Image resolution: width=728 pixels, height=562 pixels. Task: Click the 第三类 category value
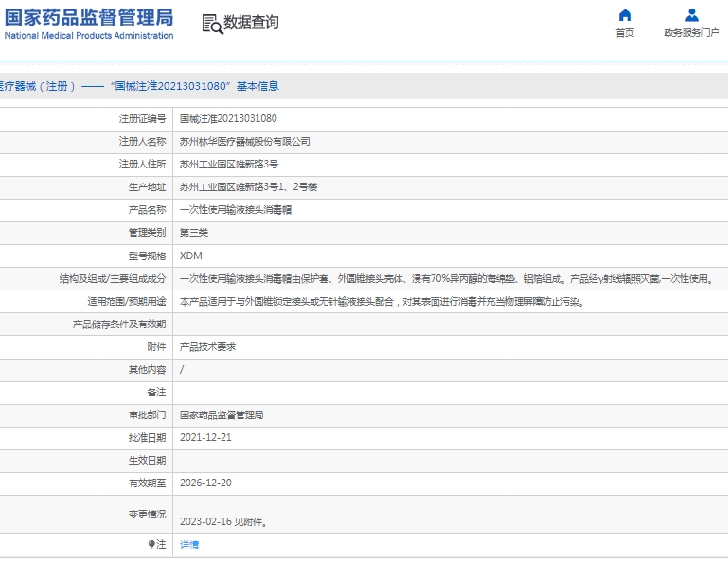[x=194, y=233]
